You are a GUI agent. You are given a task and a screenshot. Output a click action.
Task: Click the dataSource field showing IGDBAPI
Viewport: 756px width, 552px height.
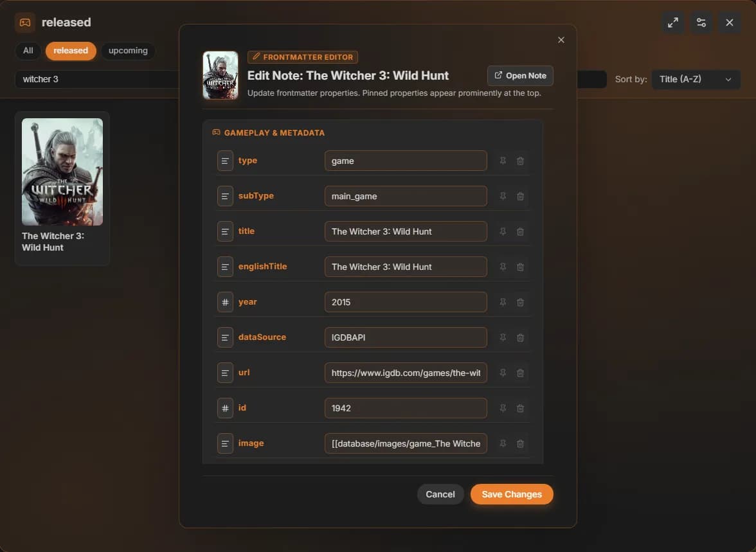click(406, 337)
